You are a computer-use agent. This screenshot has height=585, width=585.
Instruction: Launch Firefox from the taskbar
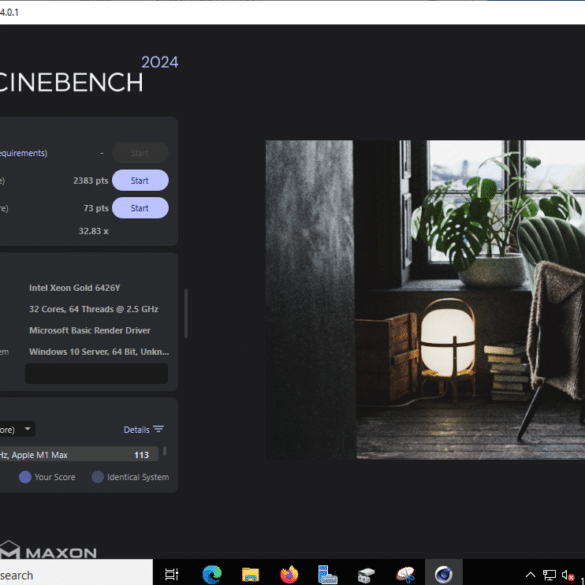point(289,574)
